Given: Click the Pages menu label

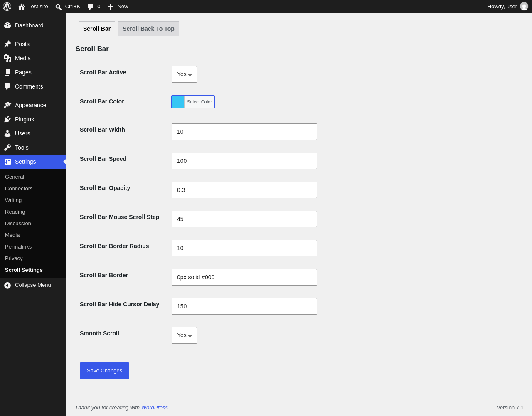Looking at the screenshot, I should coord(23,72).
